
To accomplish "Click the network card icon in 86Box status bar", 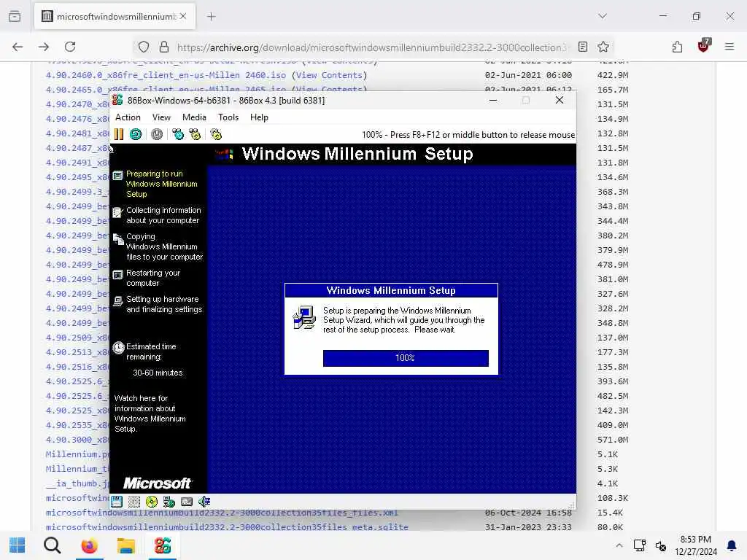I will pyautogui.click(x=187, y=502).
